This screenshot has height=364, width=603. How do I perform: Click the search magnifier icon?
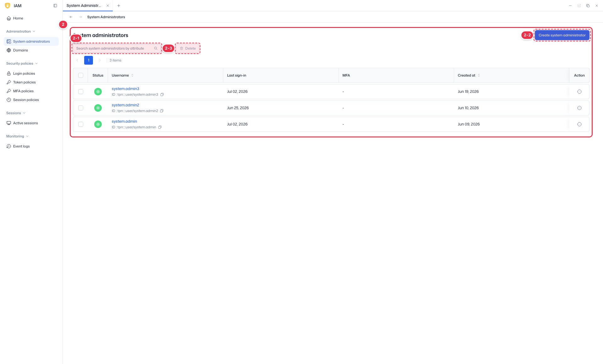(x=155, y=48)
